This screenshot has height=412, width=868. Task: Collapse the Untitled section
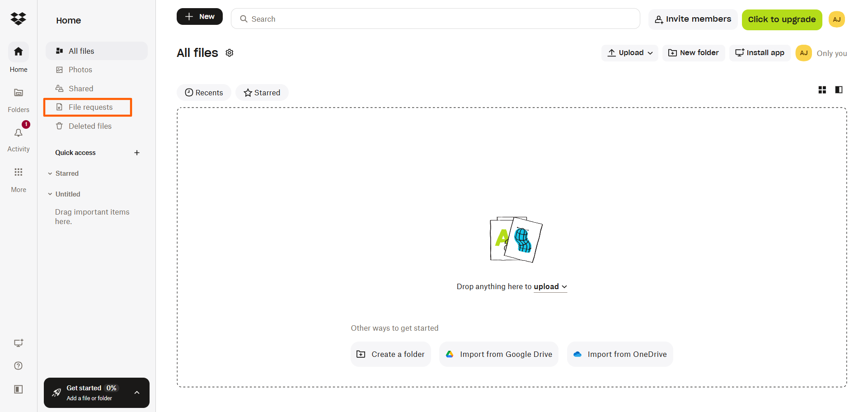50,194
